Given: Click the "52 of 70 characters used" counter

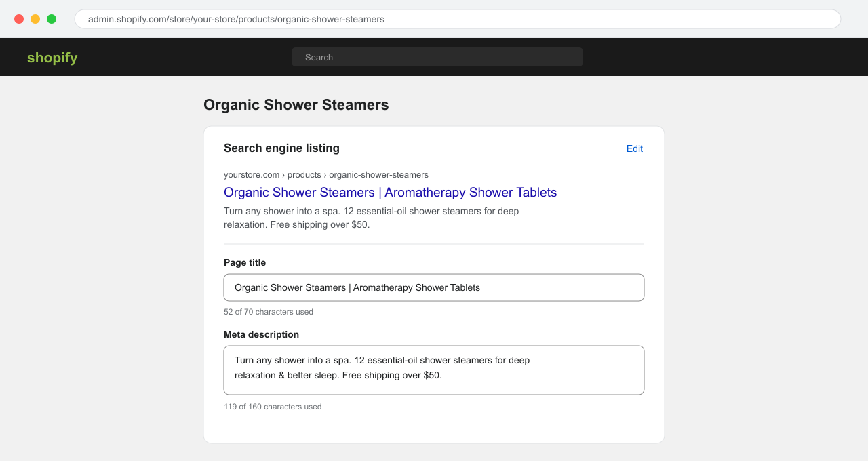Looking at the screenshot, I should point(269,312).
